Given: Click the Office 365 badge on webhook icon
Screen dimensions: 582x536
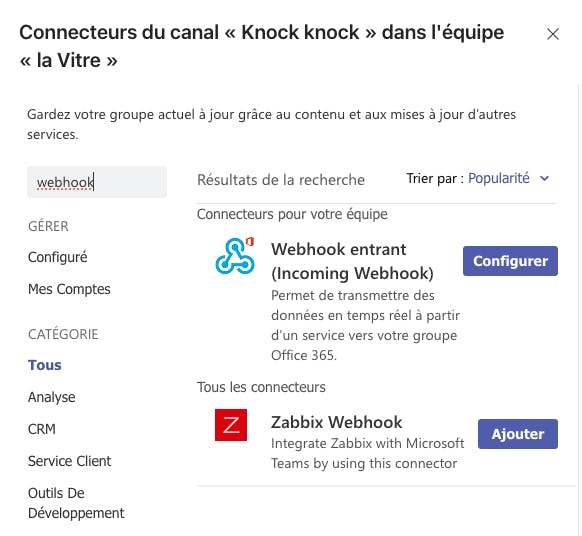Looking at the screenshot, I should (x=250, y=242).
